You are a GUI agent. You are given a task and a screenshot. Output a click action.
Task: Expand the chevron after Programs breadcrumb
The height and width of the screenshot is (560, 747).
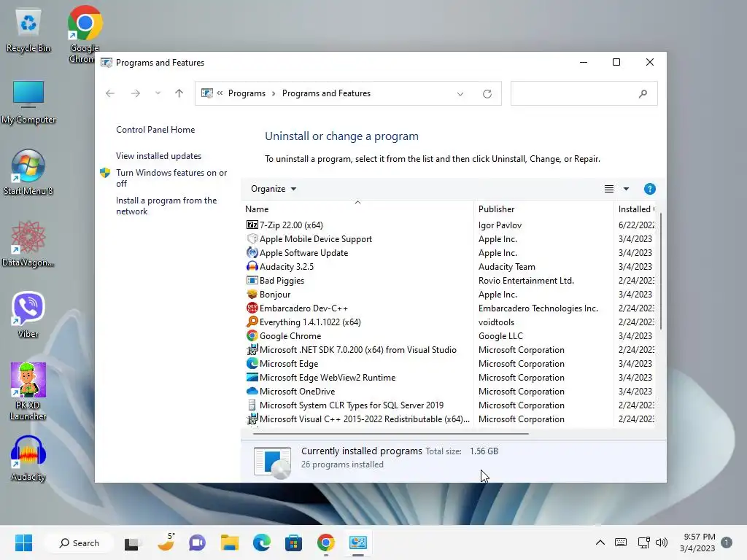point(274,93)
